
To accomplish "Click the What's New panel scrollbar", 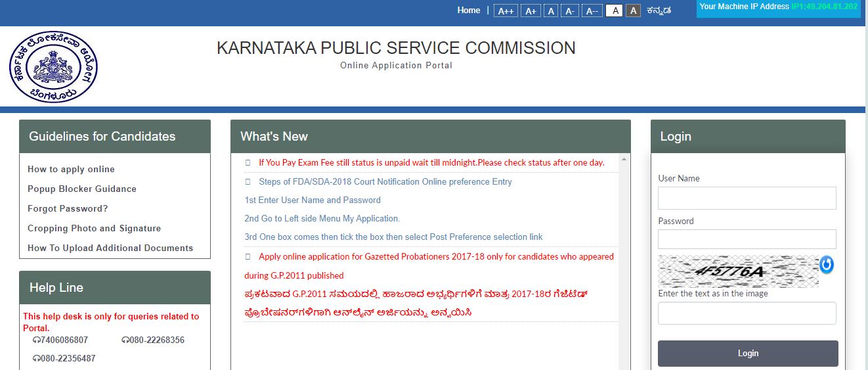I will (624, 263).
